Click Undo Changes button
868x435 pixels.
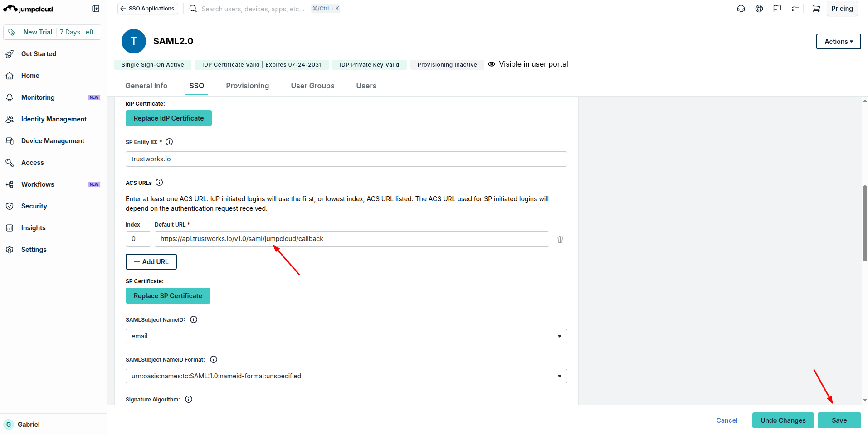coord(783,420)
